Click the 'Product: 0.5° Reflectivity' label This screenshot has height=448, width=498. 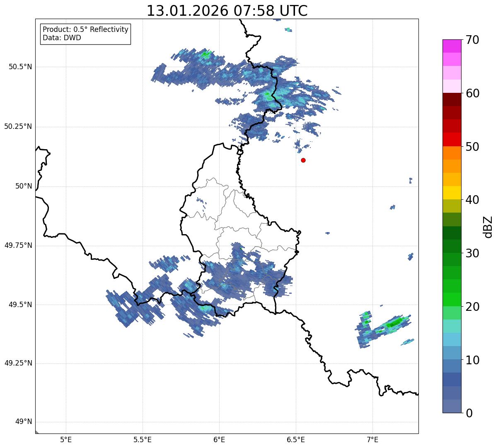pos(86,29)
